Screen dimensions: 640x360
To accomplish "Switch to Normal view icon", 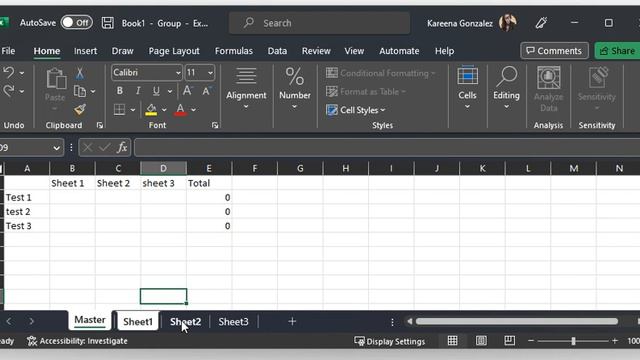I will 452,341.
